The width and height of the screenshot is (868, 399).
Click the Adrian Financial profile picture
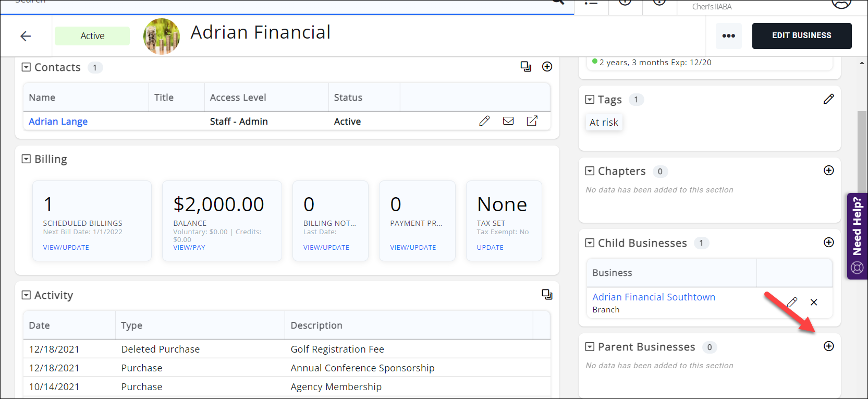pos(162,37)
